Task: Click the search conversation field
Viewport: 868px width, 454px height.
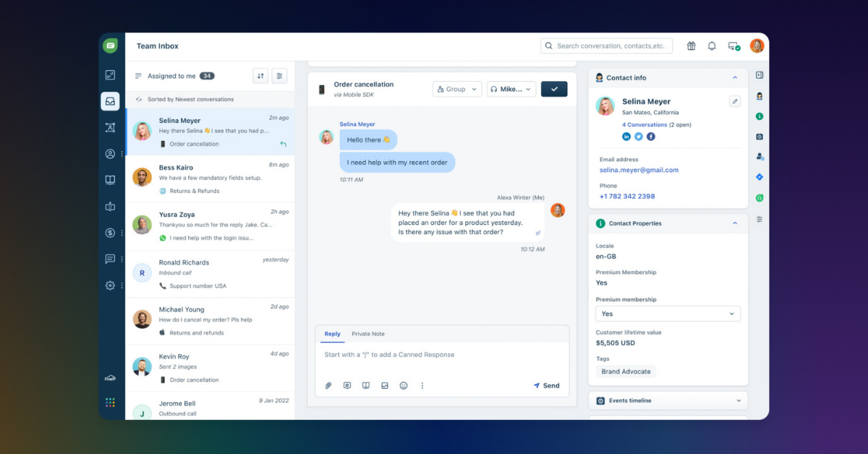Action: point(608,46)
